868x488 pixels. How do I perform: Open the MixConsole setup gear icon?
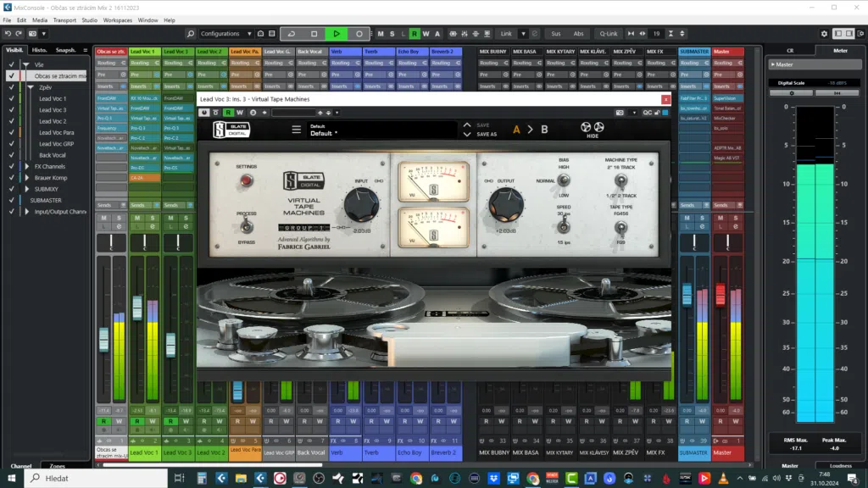point(824,34)
